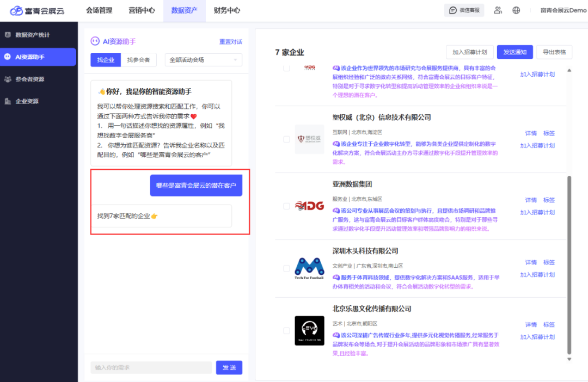Switch to 找参会者 mode
This screenshot has height=382, width=588.
click(138, 60)
